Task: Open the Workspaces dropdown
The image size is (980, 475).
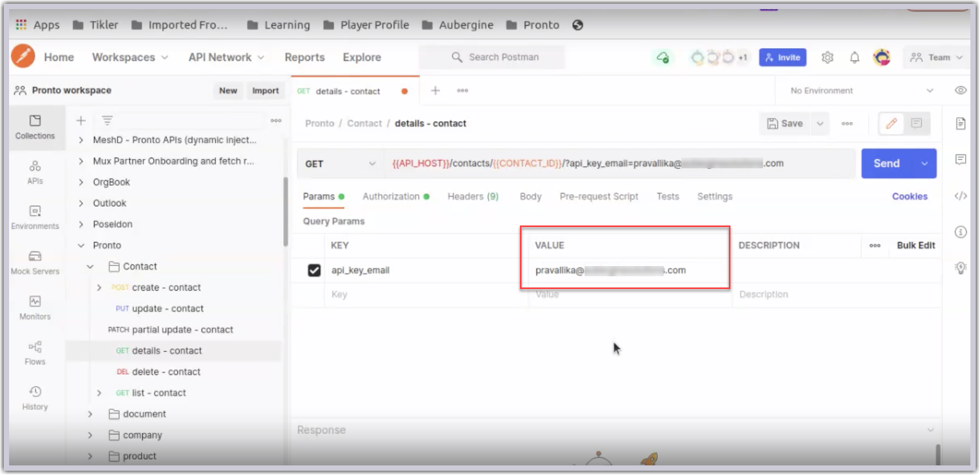Action: point(130,57)
